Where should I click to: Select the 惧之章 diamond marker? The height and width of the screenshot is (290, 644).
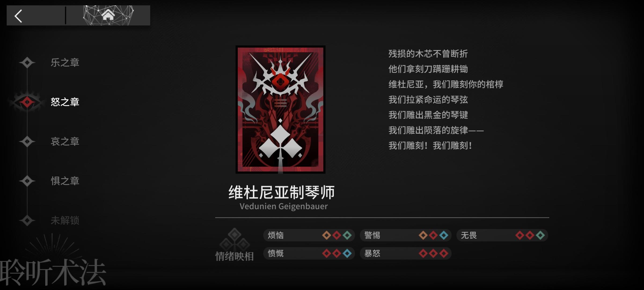click(27, 181)
